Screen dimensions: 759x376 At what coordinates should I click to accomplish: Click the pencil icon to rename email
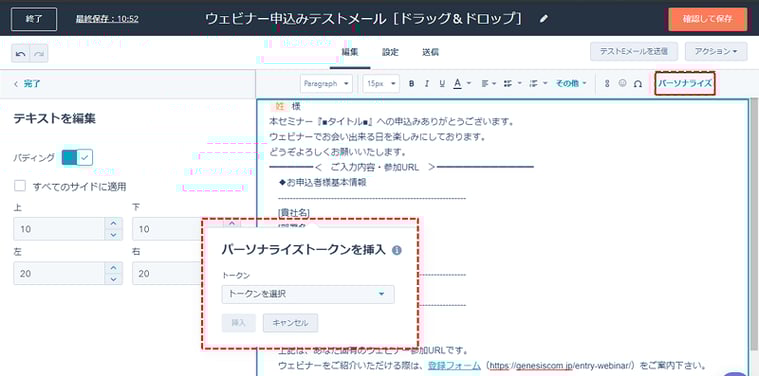(544, 19)
